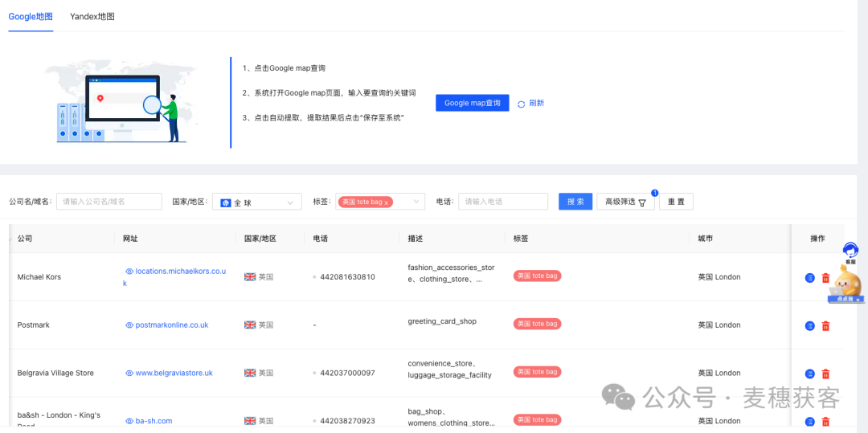Click the funnel icon in 高级筛选
This screenshot has width=868, height=433.
(x=642, y=202)
